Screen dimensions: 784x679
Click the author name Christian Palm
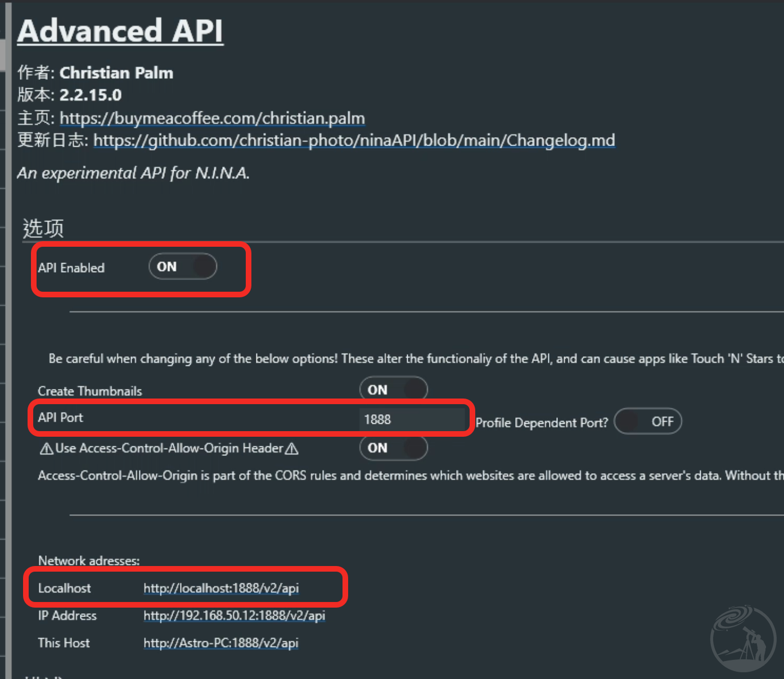(116, 73)
